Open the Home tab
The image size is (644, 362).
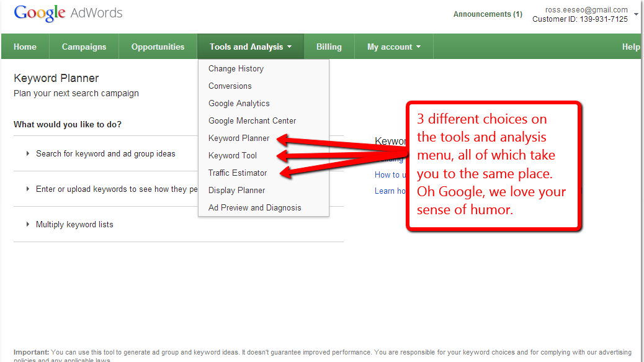(x=25, y=47)
